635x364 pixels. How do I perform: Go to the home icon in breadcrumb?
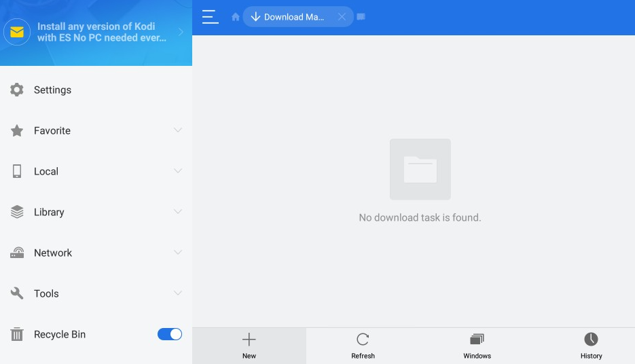pyautogui.click(x=236, y=17)
